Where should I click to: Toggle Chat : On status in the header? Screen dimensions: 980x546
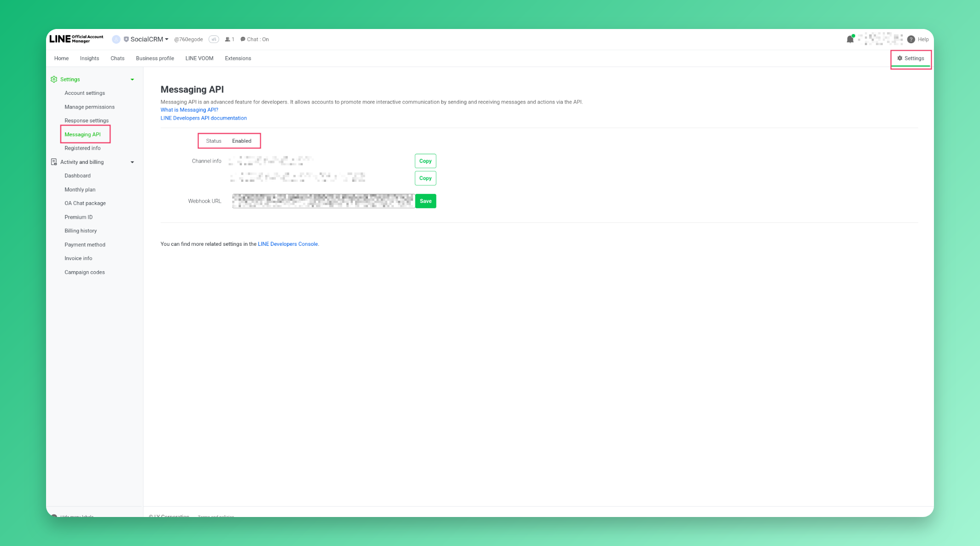[x=255, y=39]
